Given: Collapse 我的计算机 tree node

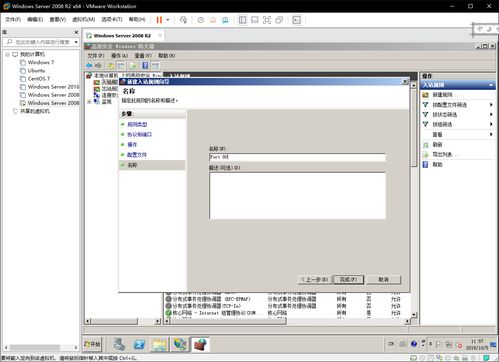Looking at the screenshot, I should click(7, 54).
